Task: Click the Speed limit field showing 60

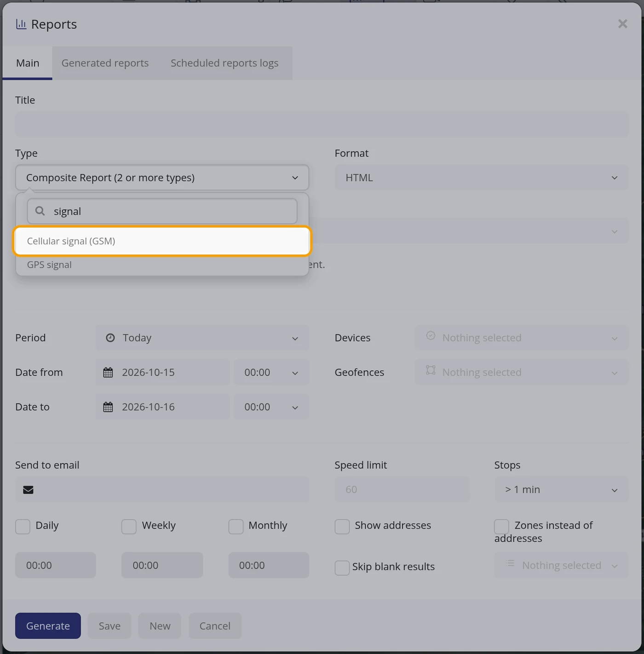Action: point(402,489)
